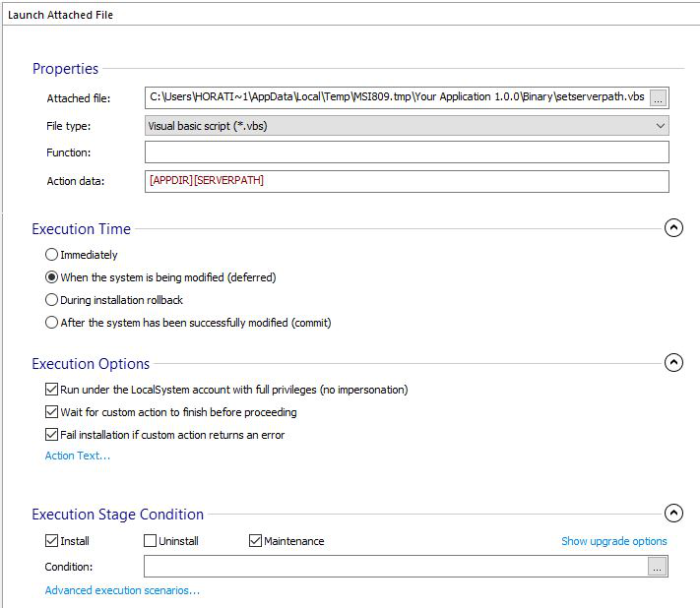This screenshot has width=700, height=608.
Task: Collapse the Execution Options section
Action: 673,363
